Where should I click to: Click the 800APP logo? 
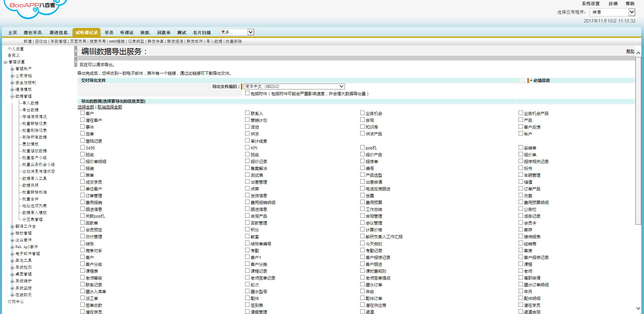tap(36, 9)
